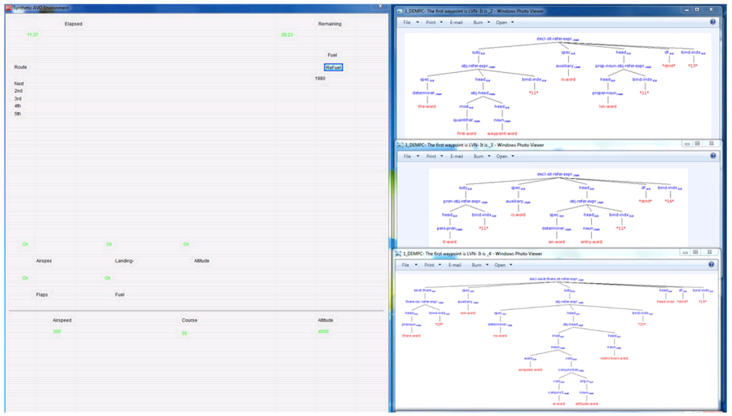
Task: Click help icon in top Photo Viewer
Action: [x=712, y=20]
